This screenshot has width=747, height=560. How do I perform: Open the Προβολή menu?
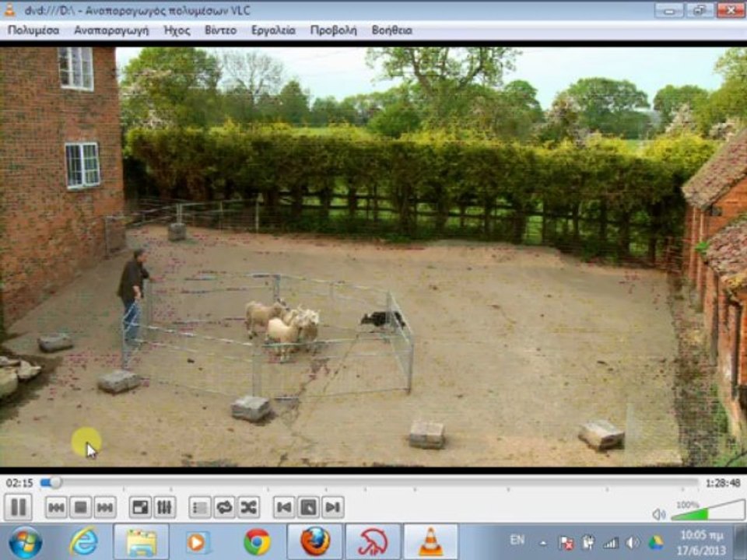(334, 30)
